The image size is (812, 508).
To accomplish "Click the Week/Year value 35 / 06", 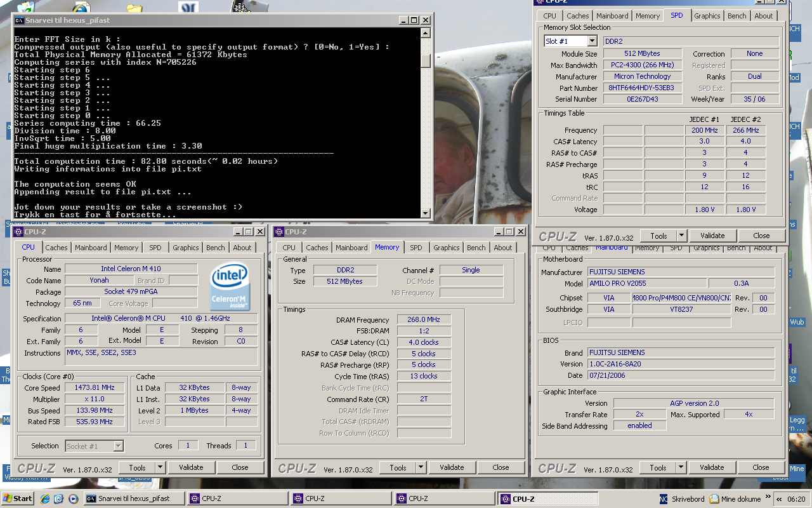I will pos(754,99).
